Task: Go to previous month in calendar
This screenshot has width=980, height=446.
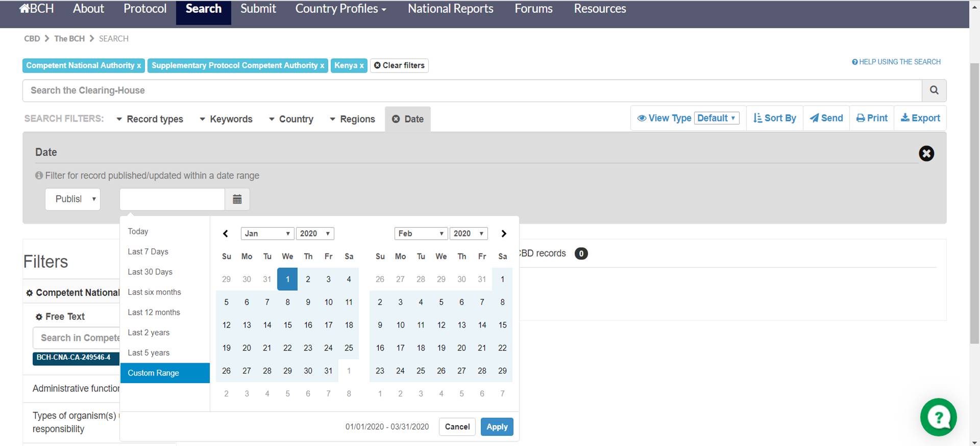Action: click(x=225, y=233)
